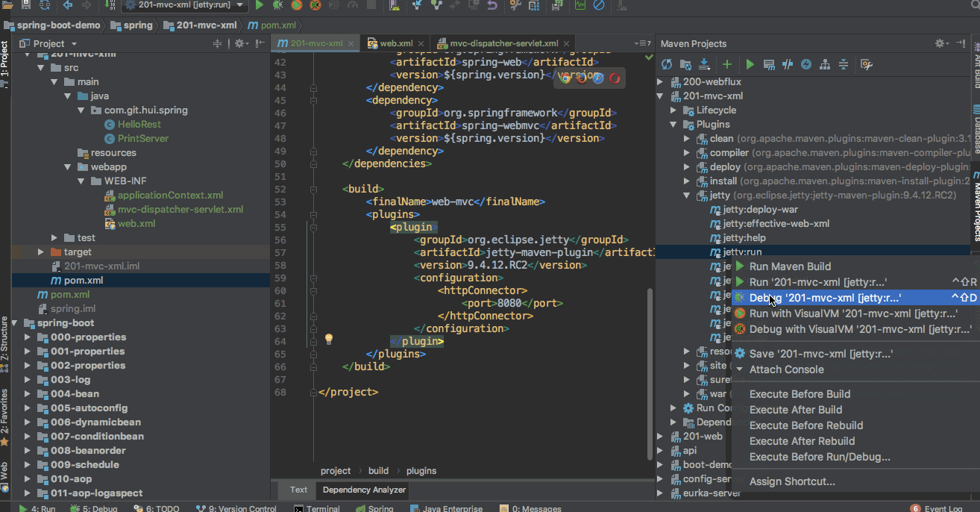The width and height of the screenshot is (980, 512).
Task: Toggle Skip Tests Mode lightning icon
Action: pyautogui.click(x=805, y=65)
